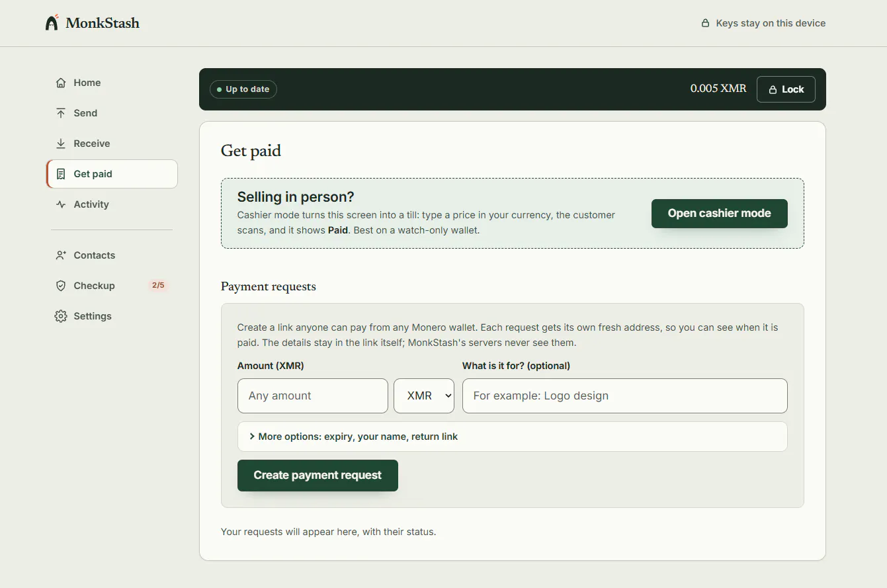
Task: Open the Activity page label
Action: click(91, 204)
